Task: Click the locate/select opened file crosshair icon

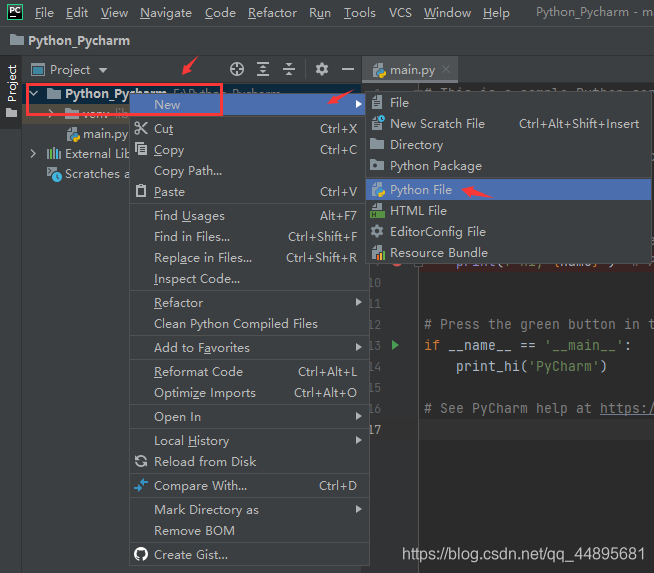Action: tap(237, 69)
